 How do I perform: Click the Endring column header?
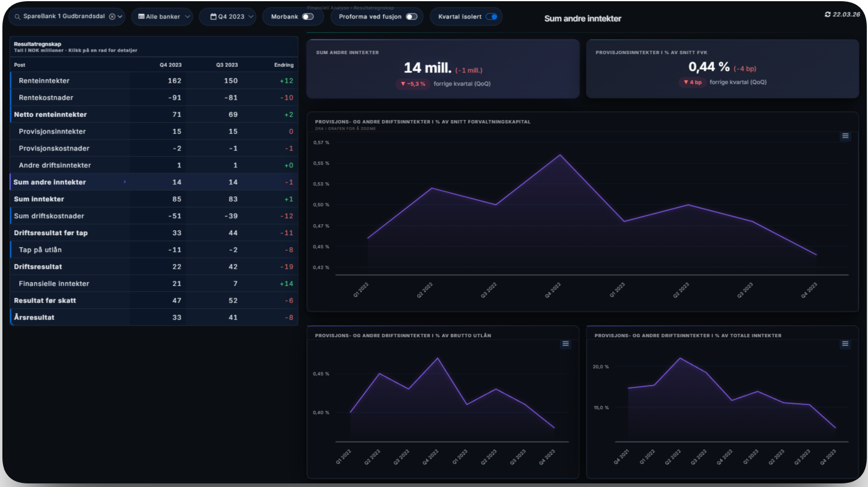click(x=284, y=65)
